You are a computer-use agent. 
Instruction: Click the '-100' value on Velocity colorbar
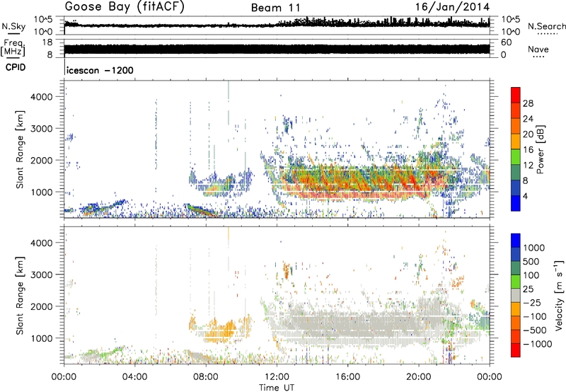coord(534,316)
